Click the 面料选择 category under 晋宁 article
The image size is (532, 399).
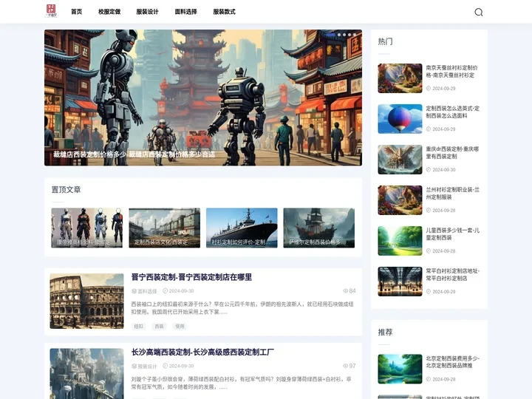coord(147,291)
